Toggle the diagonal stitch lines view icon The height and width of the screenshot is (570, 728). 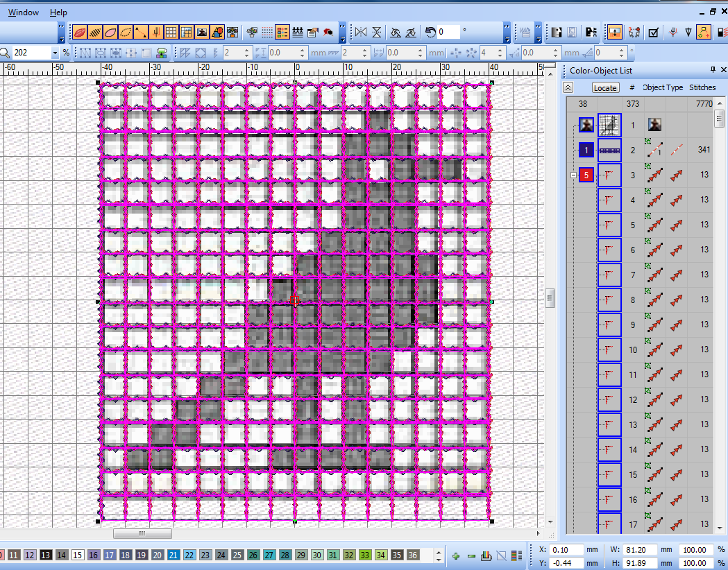pyautogui.click(x=95, y=33)
